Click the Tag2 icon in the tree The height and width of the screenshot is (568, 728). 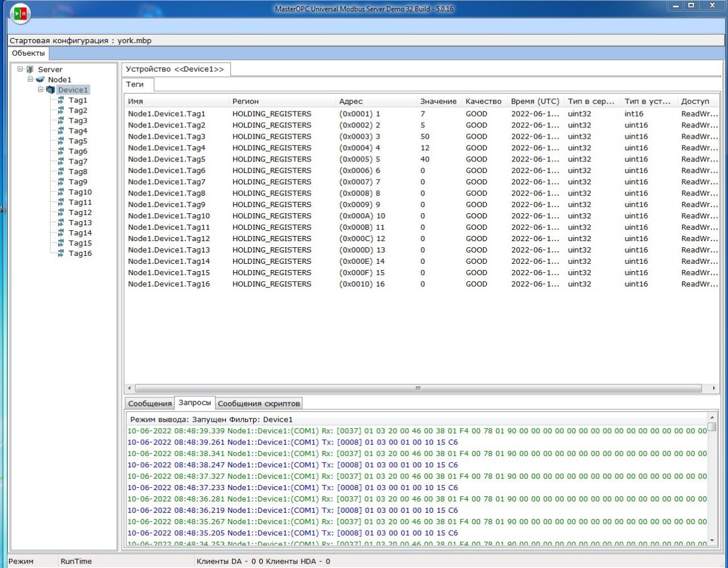[61, 110]
